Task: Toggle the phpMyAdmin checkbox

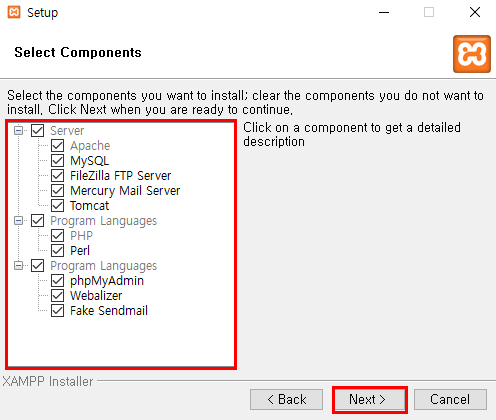Action: tap(57, 280)
